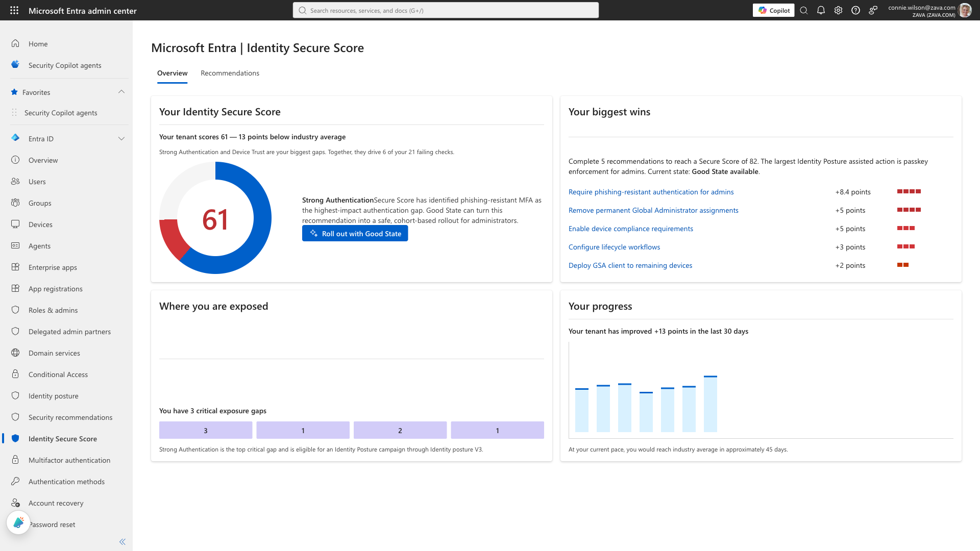This screenshot has height=551, width=980.
Task: Switch to the Recommendations tab
Action: 230,73
